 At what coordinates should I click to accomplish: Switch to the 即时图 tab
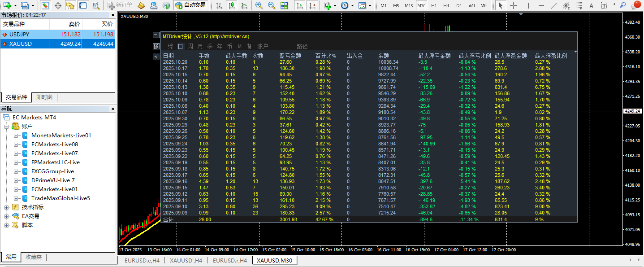[x=44, y=97]
